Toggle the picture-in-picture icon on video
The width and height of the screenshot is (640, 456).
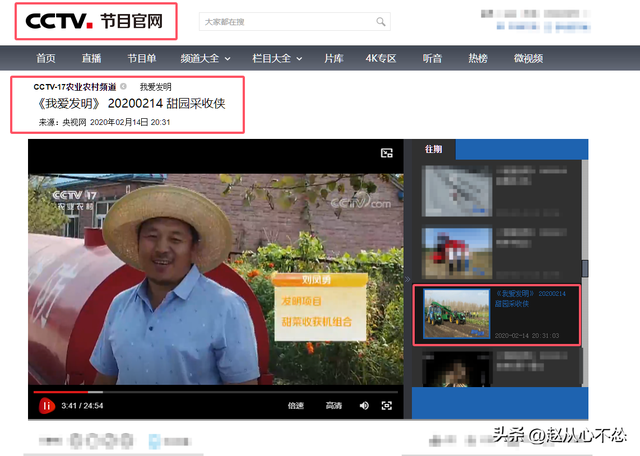coord(387,153)
